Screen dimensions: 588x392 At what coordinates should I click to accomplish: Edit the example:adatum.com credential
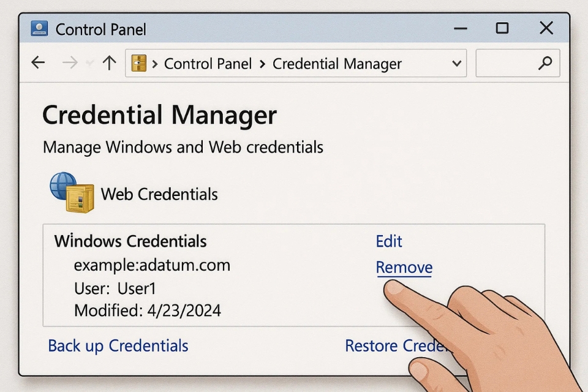tap(389, 241)
